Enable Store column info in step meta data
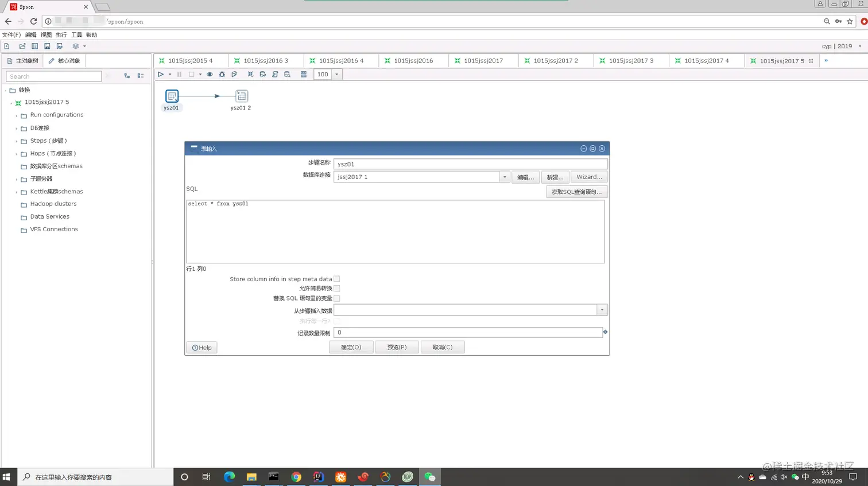Screen dimensions: 868x486 (337, 279)
